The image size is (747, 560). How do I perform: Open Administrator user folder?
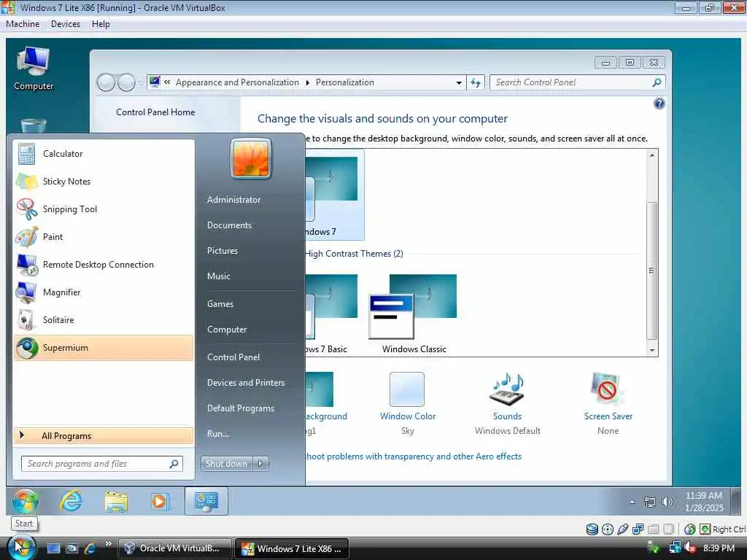point(234,200)
